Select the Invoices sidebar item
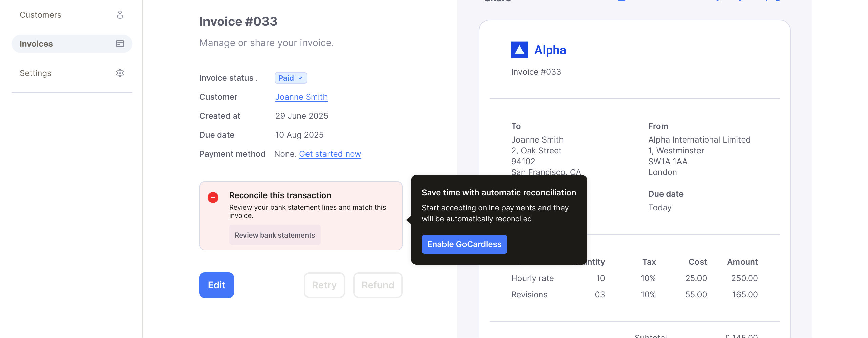Image resolution: width=868 pixels, height=338 pixels. click(x=72, y=44)
